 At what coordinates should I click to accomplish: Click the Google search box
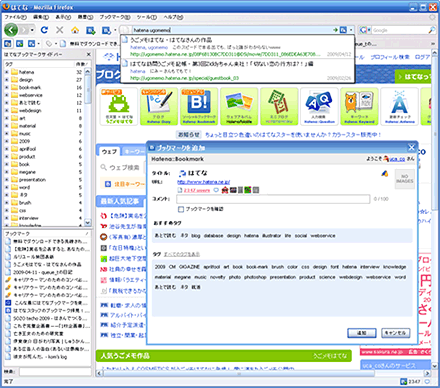[399, 30]
